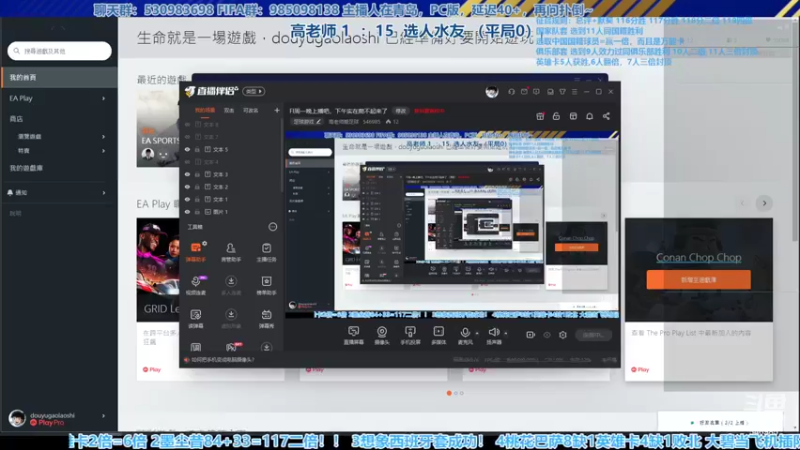Add 直播屏幕 screen capture source

(x=353, y=335)
